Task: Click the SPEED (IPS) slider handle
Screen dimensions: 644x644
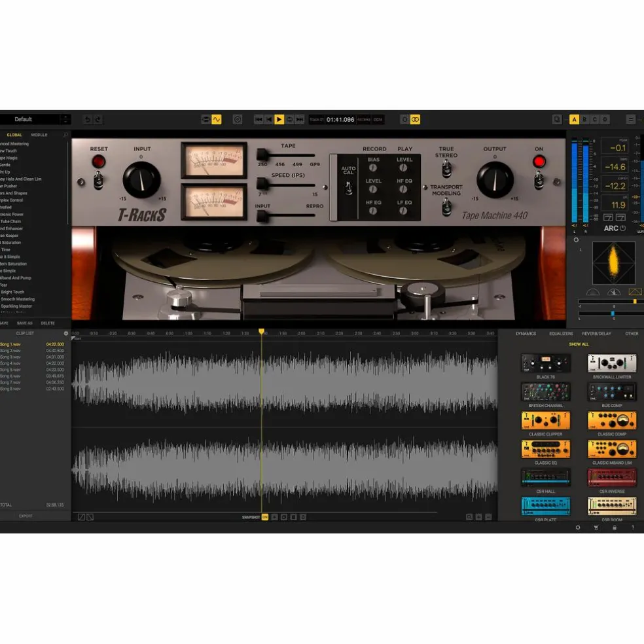Action: (262, 184)
